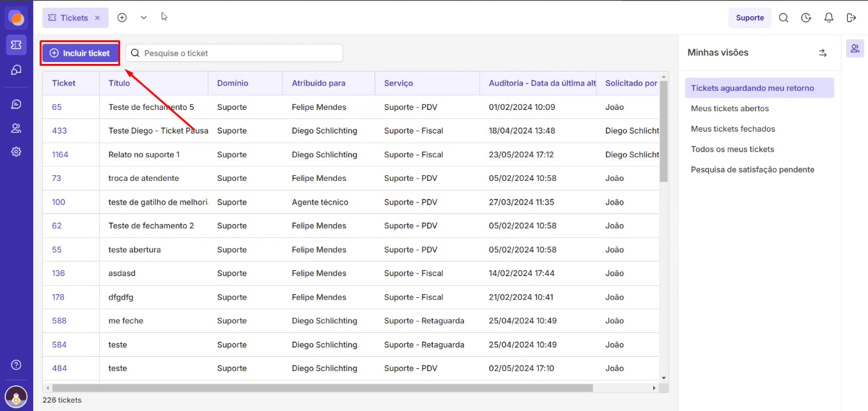Select Meus tickets abertos view
This screenshot has width=868, height=411.
click(x=730, y=109)
